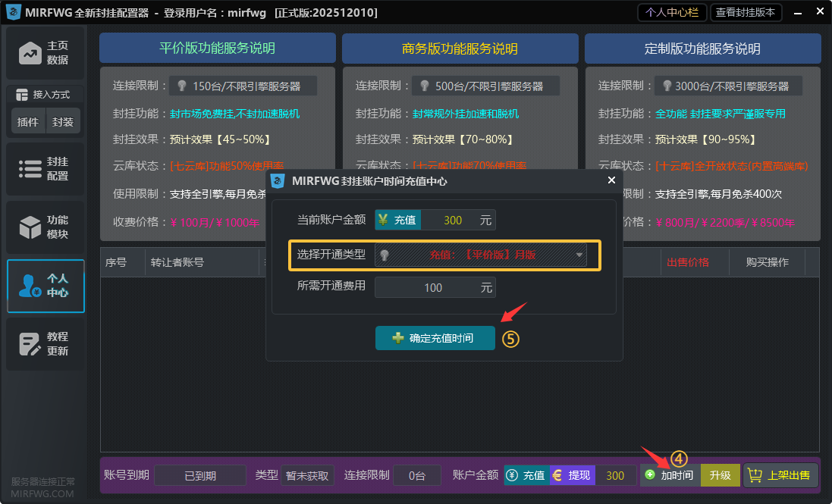The width and height of the screenshot is (832, 504).
Task: Click the 所需开通费用 fee input field
Action: pyautogui.click(x=435, y=287)
